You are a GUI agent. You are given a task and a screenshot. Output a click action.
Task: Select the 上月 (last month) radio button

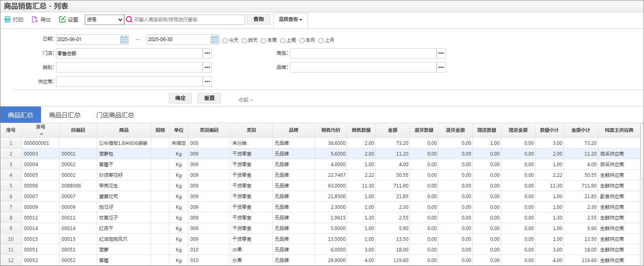click(321, 41)
